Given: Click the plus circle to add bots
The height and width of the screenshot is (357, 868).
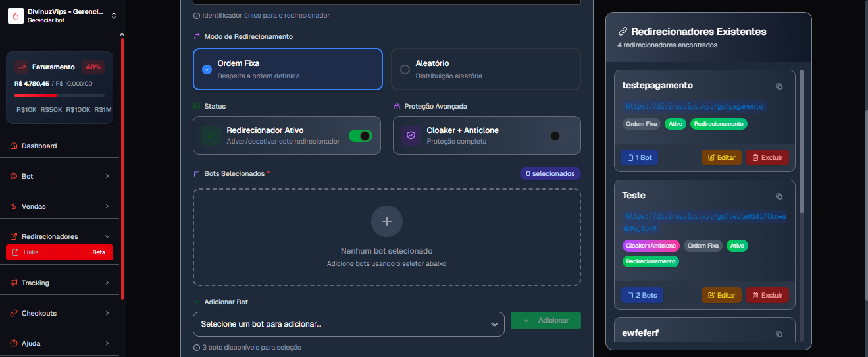Looking at the screenshot, I should pyautogui.click(x=387, y=221).
